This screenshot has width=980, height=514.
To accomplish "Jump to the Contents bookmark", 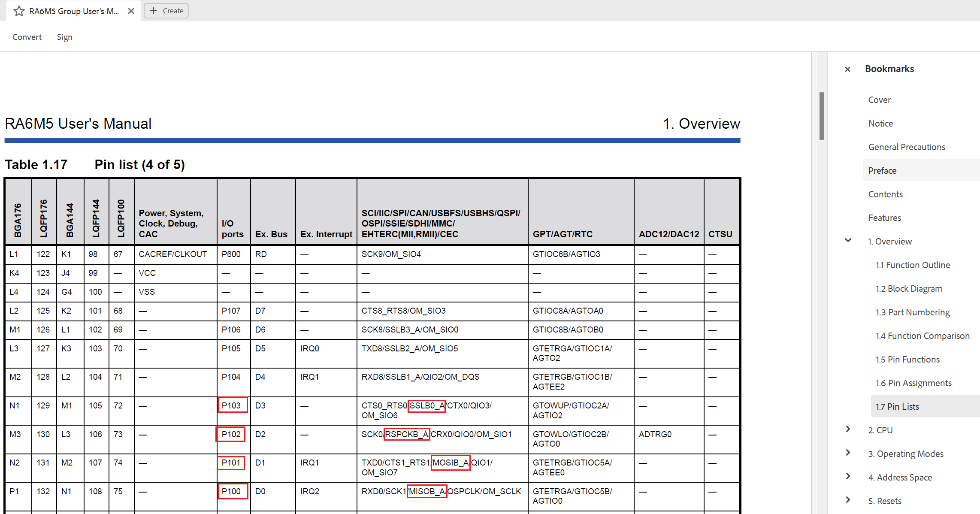I will 885,194.
